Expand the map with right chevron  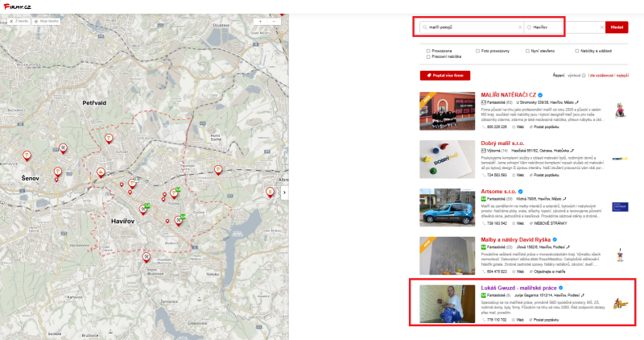coord(284,193)
